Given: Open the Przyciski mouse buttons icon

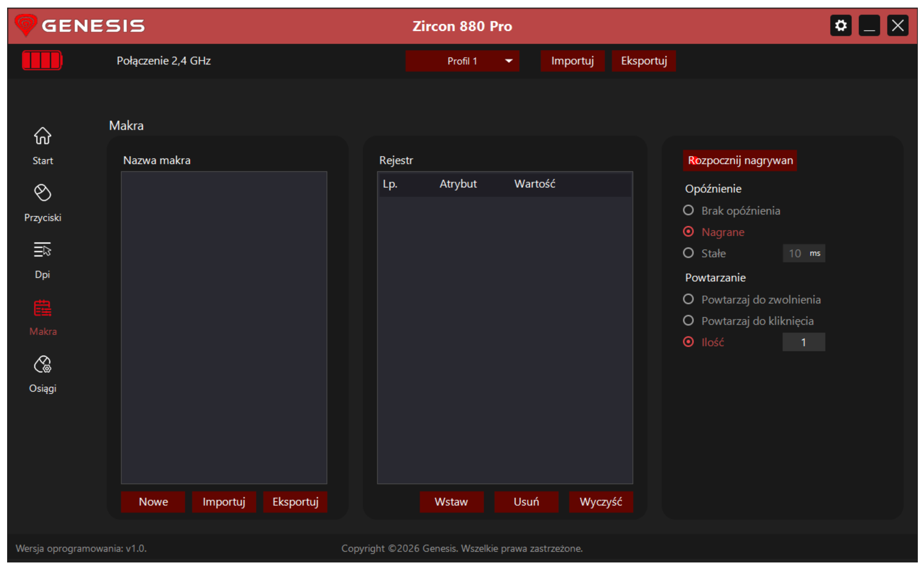Looking at the screenshot, I should (x=43, y=193).
